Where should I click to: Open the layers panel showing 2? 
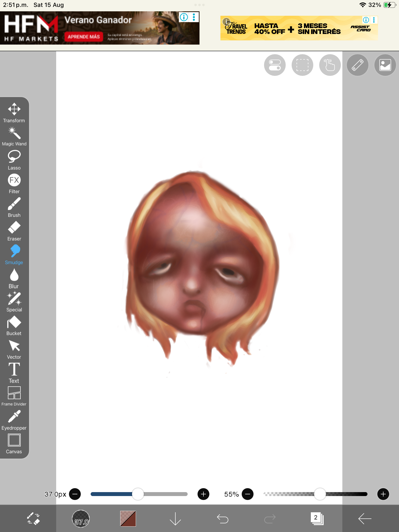[317, 518]
